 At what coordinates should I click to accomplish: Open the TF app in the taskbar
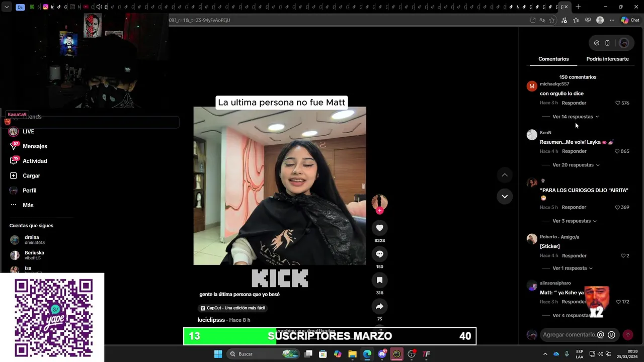point(426,354)
